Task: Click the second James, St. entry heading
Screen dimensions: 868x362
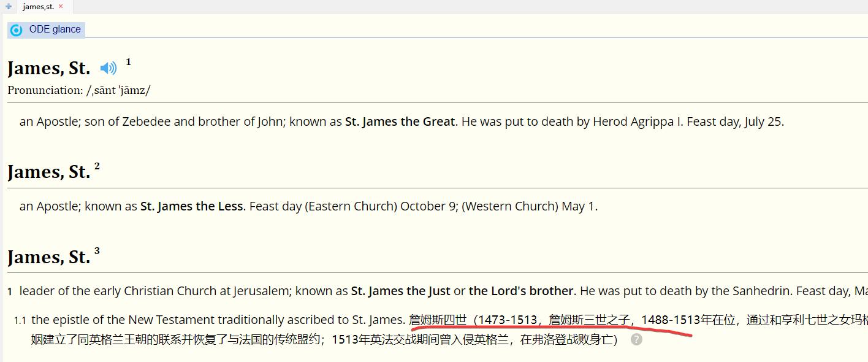Action: pyautogui.click(x=49, y=172)
